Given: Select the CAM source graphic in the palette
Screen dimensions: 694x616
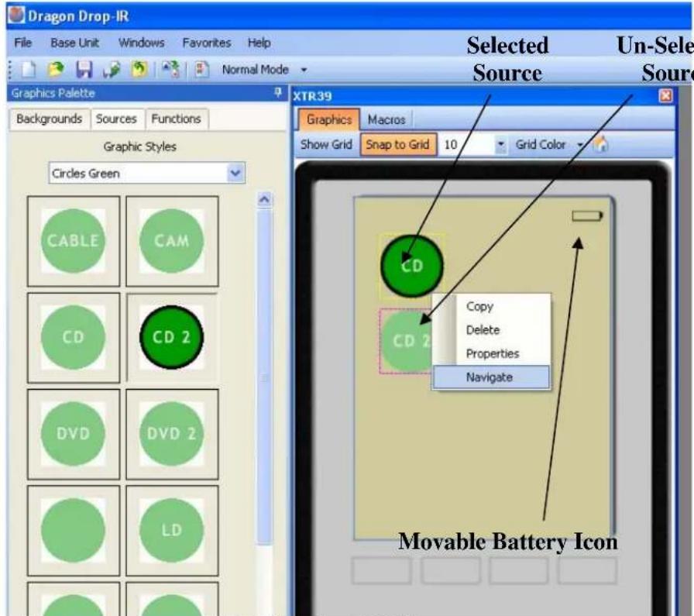Looking at the screenshot, I should (x=172, y=241).
